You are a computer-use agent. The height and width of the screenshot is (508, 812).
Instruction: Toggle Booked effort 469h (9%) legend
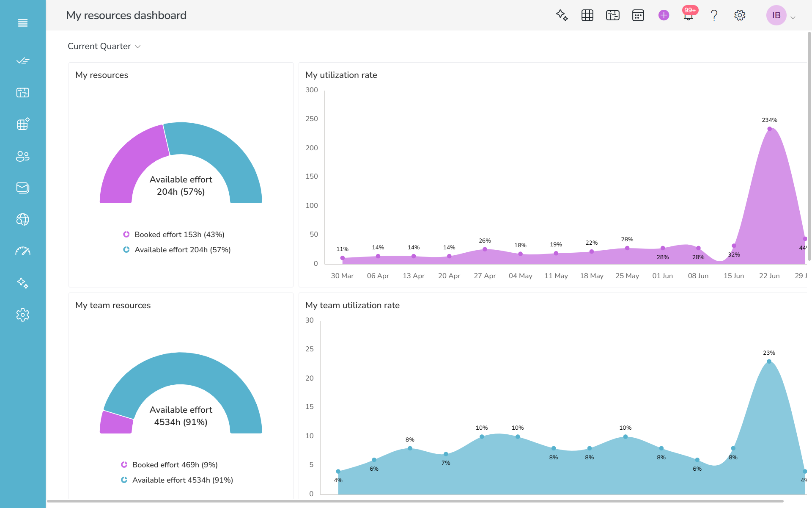[x=169, y=465]
